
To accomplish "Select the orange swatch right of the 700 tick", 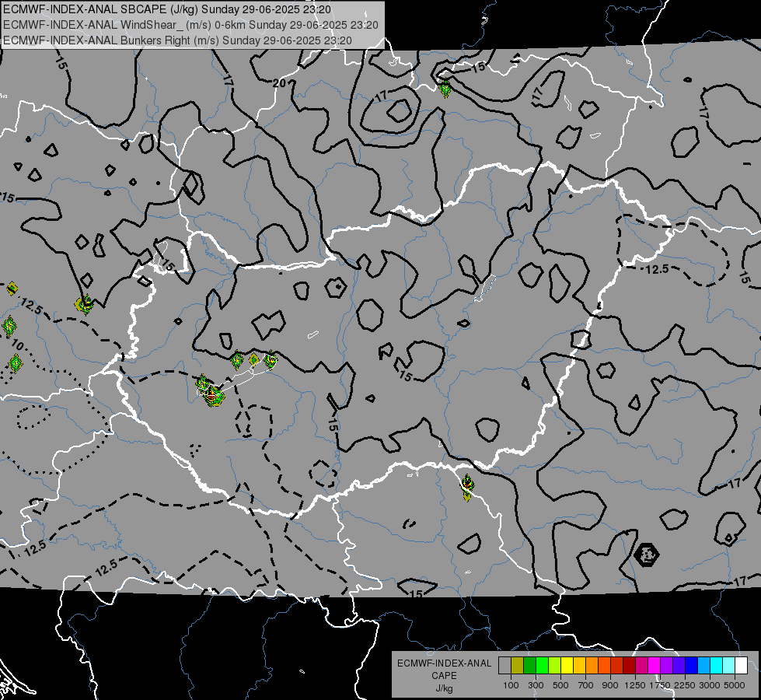I will [592, 665].
